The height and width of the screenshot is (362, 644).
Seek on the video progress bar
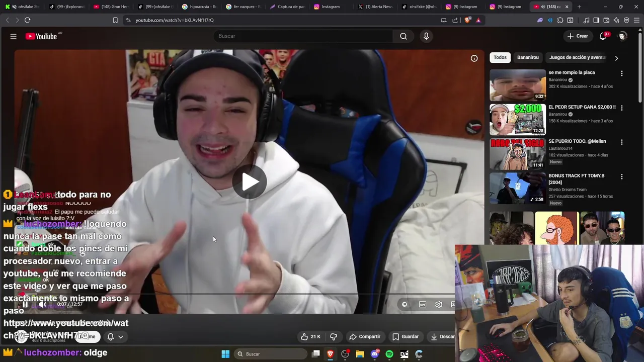tap(234, 294)
